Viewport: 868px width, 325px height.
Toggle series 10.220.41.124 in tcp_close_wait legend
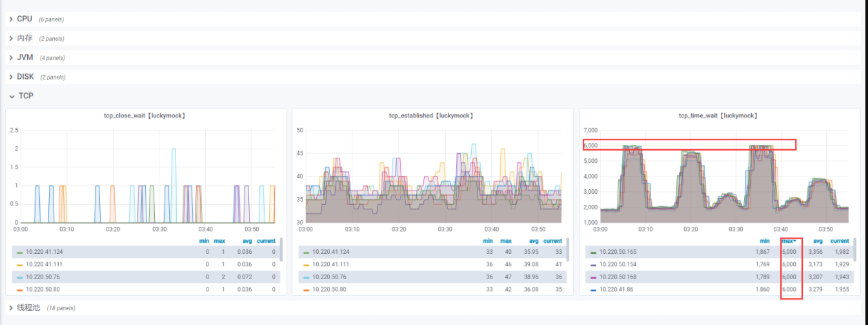pos(44,252)
